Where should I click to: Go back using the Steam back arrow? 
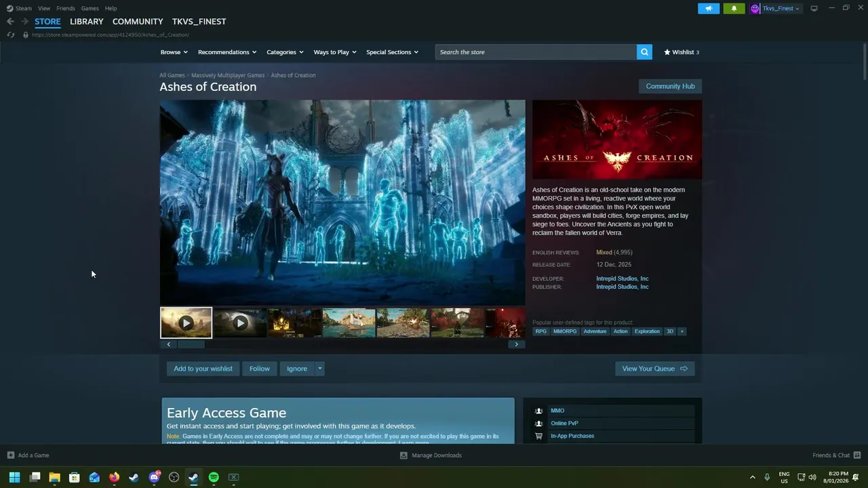click(10, 22)
